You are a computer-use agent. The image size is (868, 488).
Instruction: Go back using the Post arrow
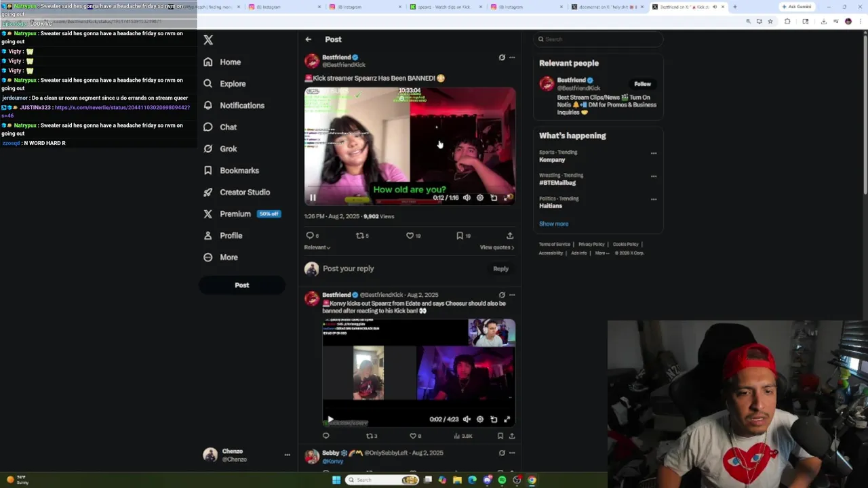coord(309,39)
